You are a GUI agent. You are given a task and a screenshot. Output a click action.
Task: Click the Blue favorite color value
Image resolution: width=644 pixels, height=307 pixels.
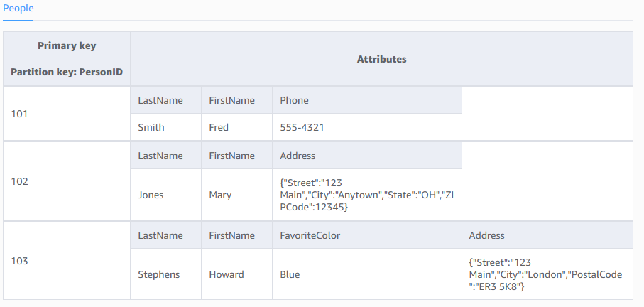point(290,274)
